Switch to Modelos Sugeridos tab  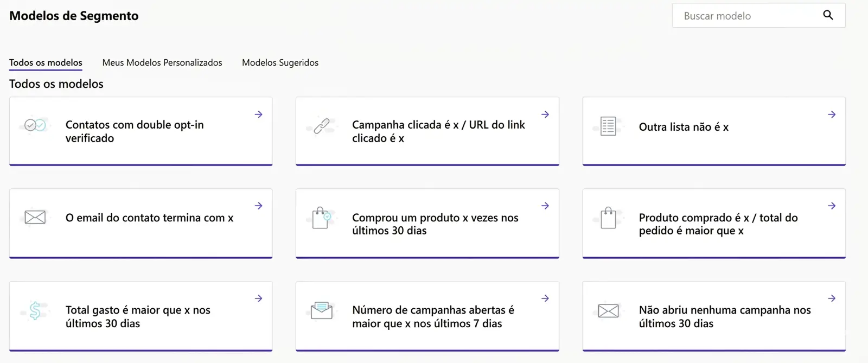[x=280, y=62]
